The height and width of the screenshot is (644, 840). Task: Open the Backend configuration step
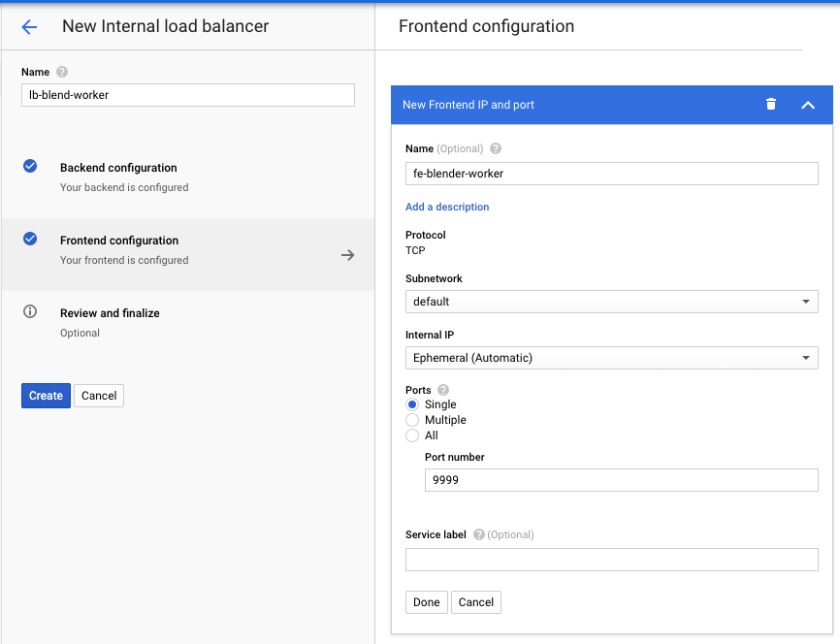(187, 177)
